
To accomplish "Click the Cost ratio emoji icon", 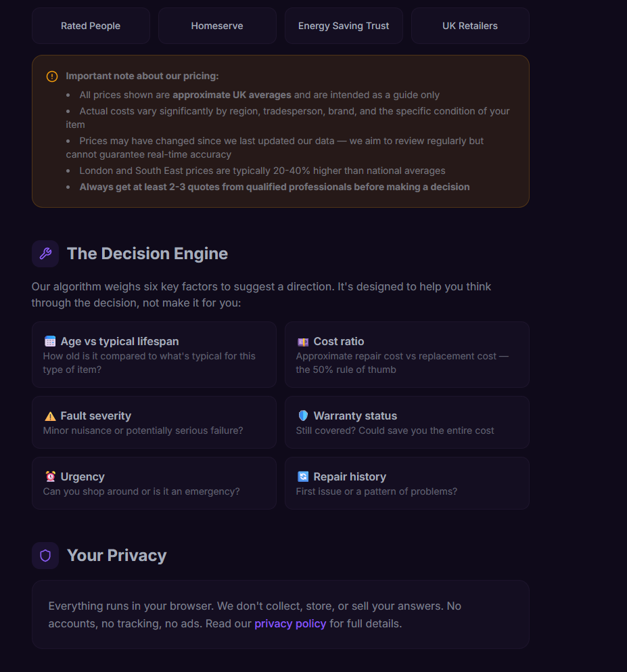I will coord(303,342).
